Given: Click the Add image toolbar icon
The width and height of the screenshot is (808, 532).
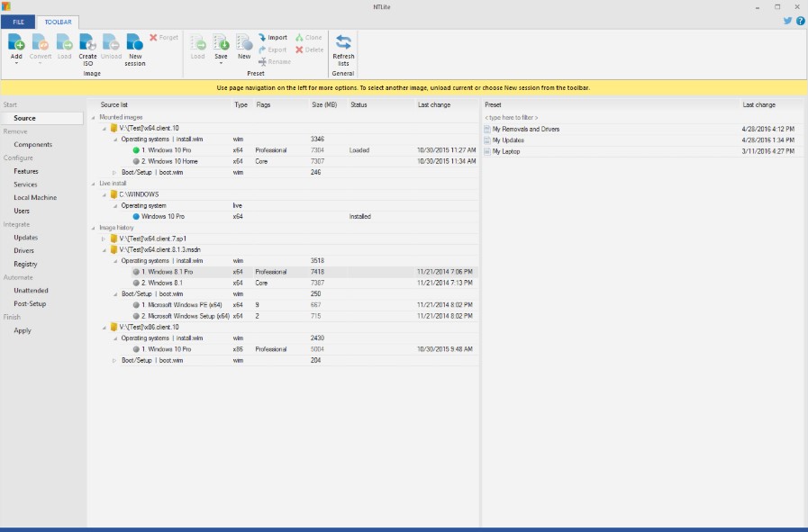Looking at the screenshot, I should click(x=16, y=41).
